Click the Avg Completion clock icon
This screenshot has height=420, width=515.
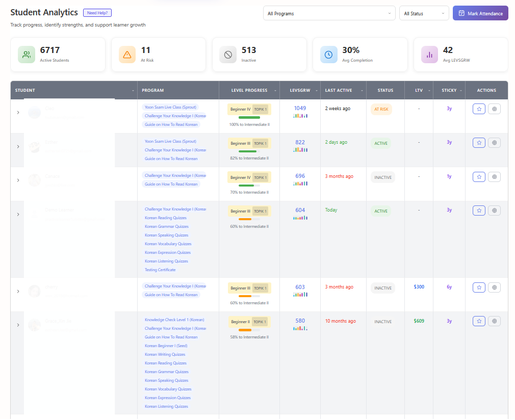tap(328, 55)
